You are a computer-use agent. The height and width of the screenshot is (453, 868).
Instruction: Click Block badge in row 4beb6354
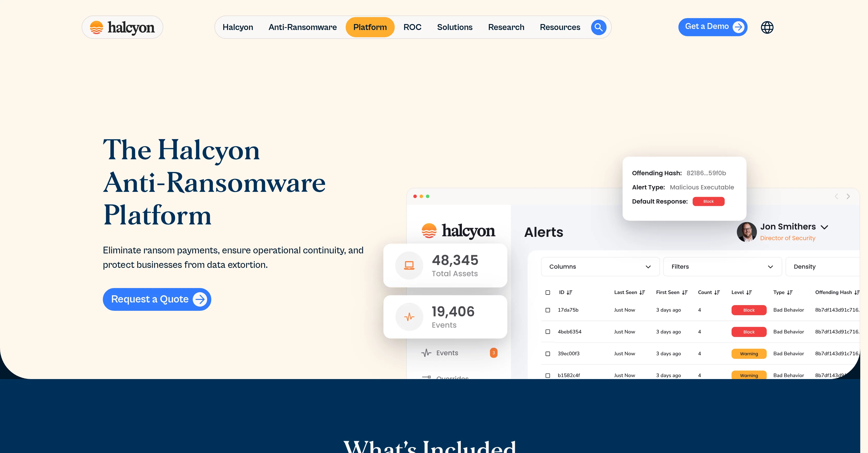[x=749, y=332]
